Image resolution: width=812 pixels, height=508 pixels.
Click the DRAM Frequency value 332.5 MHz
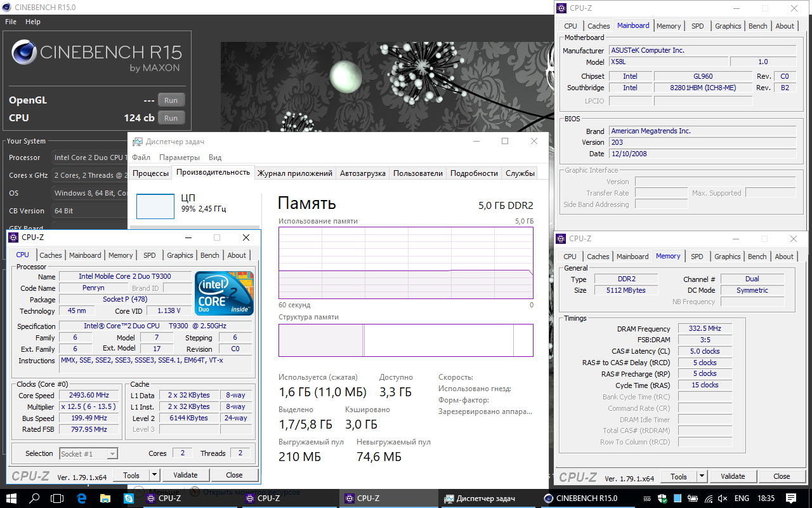coord(705,329)
